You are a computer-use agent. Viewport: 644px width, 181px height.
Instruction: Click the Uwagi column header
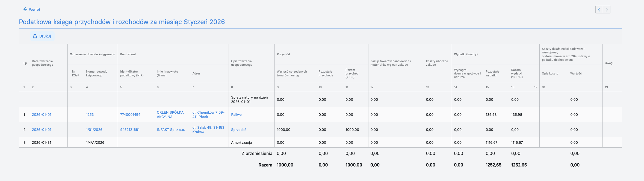point(609,63)
